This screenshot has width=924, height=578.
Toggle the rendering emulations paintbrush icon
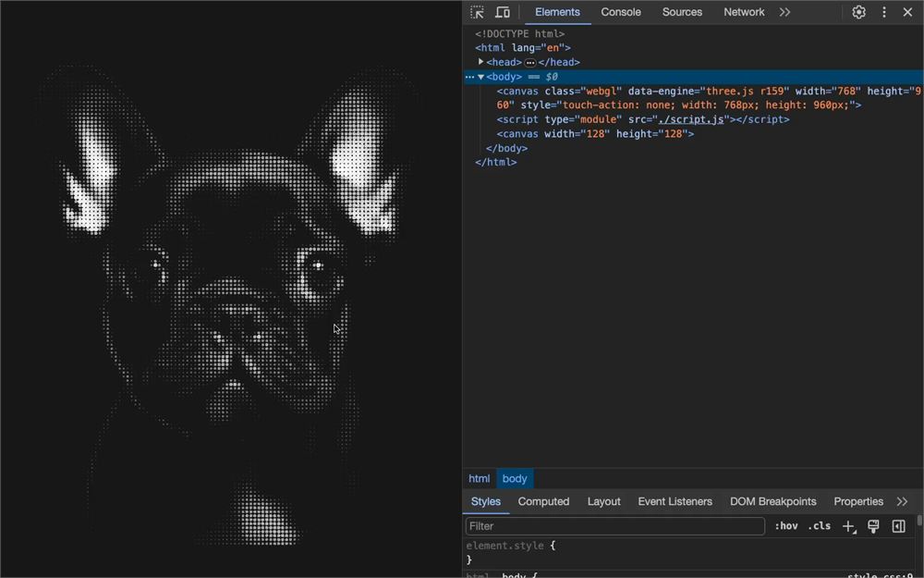click(873, 526)
